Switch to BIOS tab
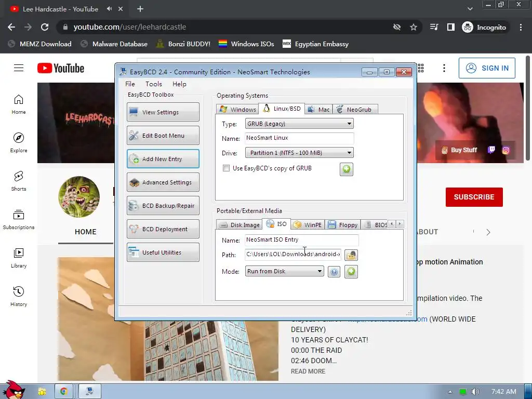532x399 pixels. [375, 224]
